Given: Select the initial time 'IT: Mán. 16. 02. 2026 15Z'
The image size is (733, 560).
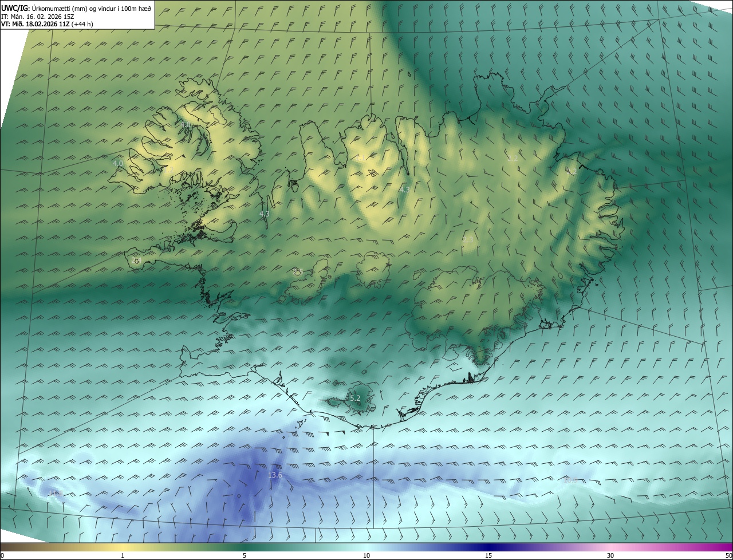Looking at the screenshot, I should 37,16.
